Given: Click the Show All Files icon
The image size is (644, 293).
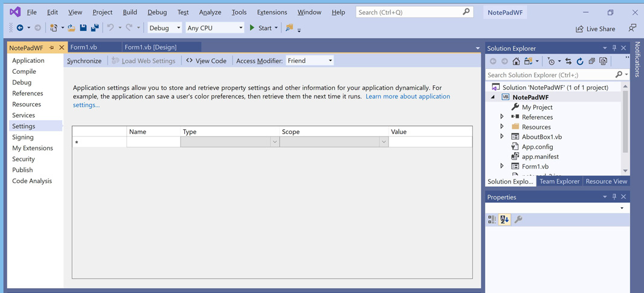Looking at the screenshot, I should [x=603, y=61].
